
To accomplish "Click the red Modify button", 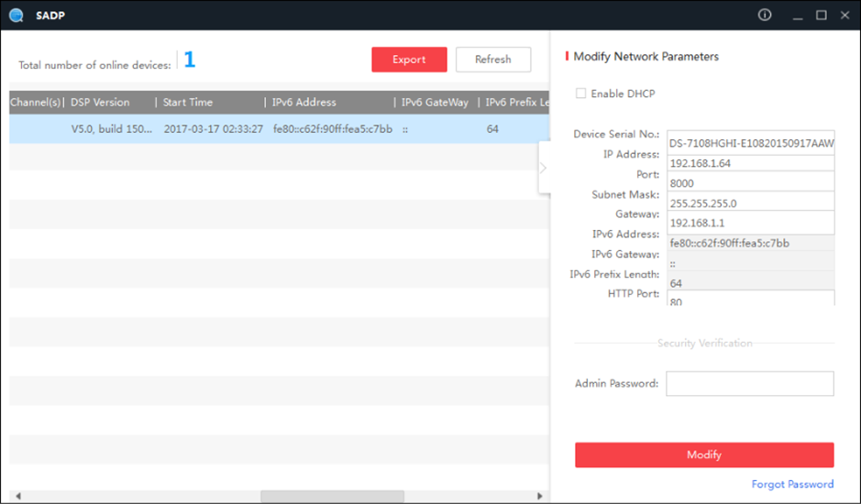I will click(704, 455).
